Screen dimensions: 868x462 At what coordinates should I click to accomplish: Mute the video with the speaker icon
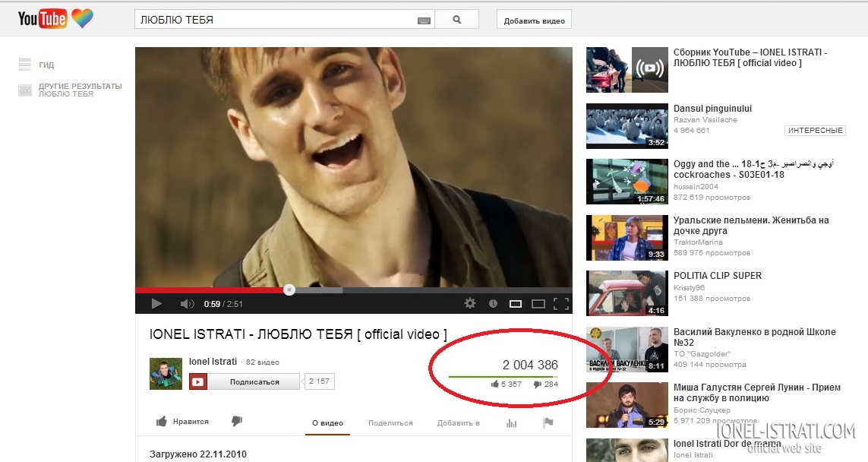coord(187,304)
